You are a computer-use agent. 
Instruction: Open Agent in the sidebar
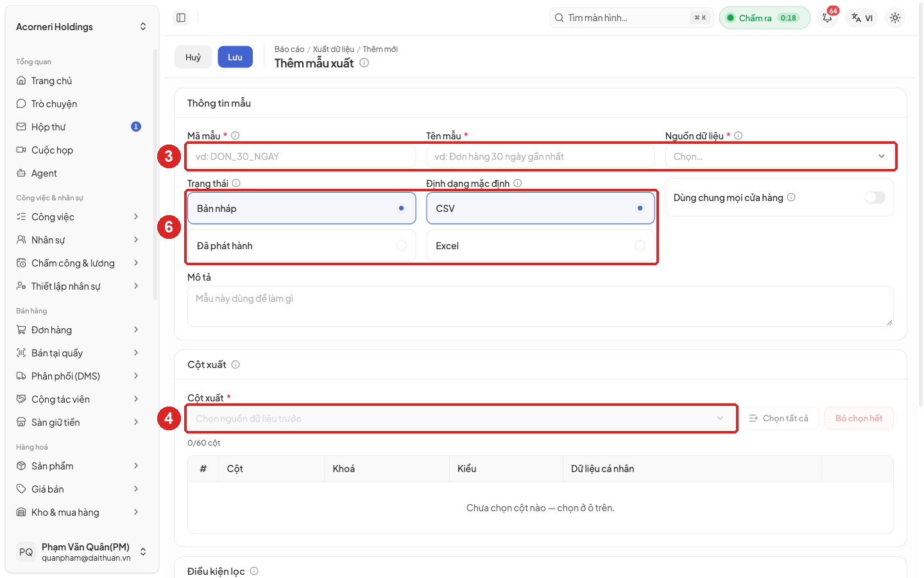80,173
